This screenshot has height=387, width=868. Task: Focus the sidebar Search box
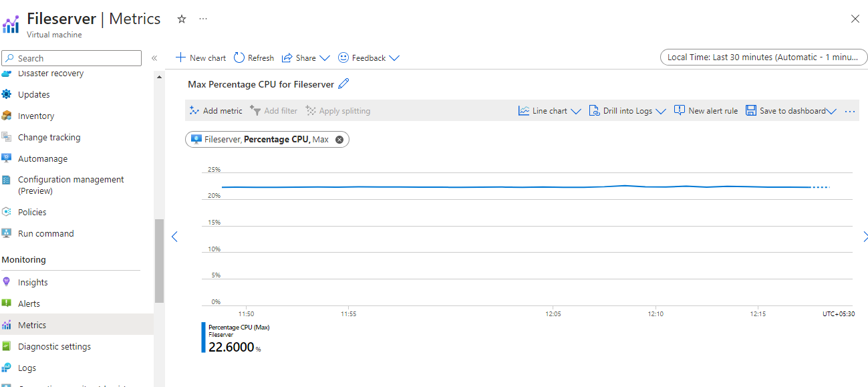pyautogui.click(x=71, y=58)
